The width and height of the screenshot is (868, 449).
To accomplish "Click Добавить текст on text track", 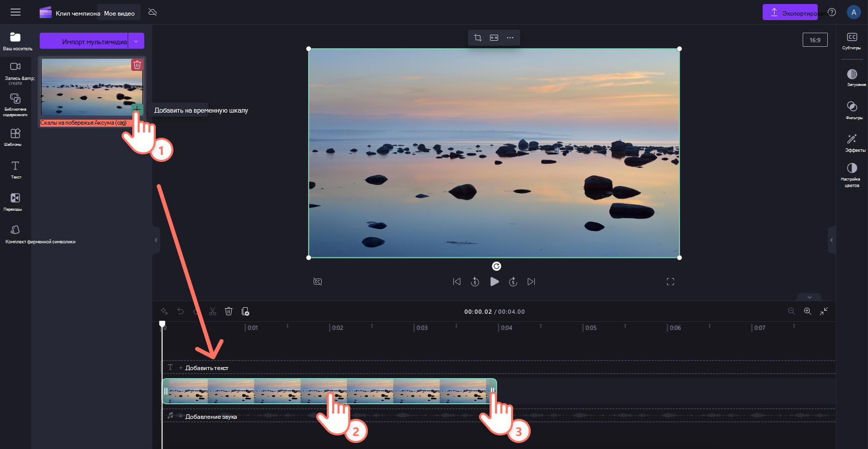I will (x=207, y=368).
